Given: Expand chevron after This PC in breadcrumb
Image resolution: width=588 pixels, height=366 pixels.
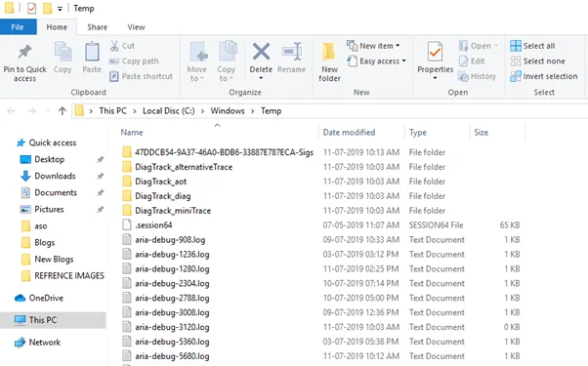Looking at the screenshot, I should coord(135,111).
